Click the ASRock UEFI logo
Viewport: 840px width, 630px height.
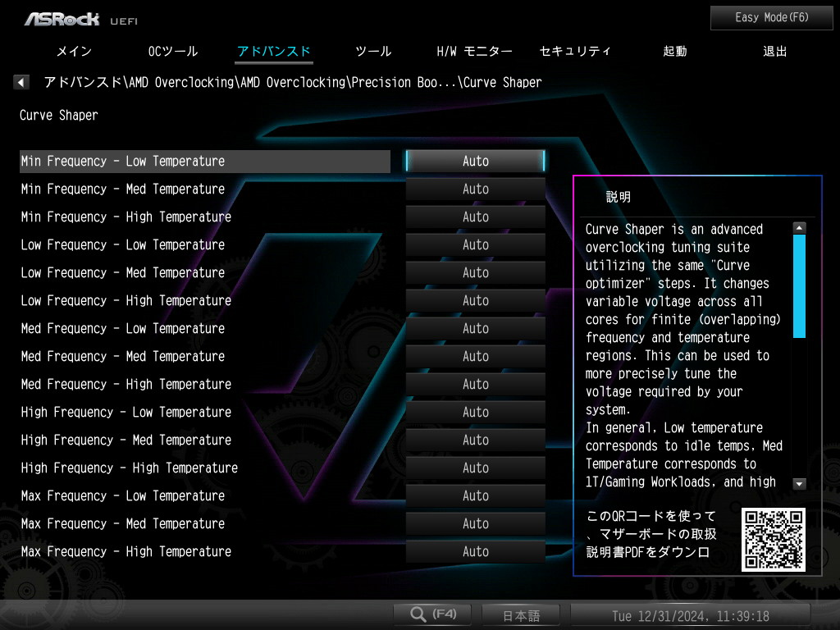pyautogui.click(x=80, y=20)
